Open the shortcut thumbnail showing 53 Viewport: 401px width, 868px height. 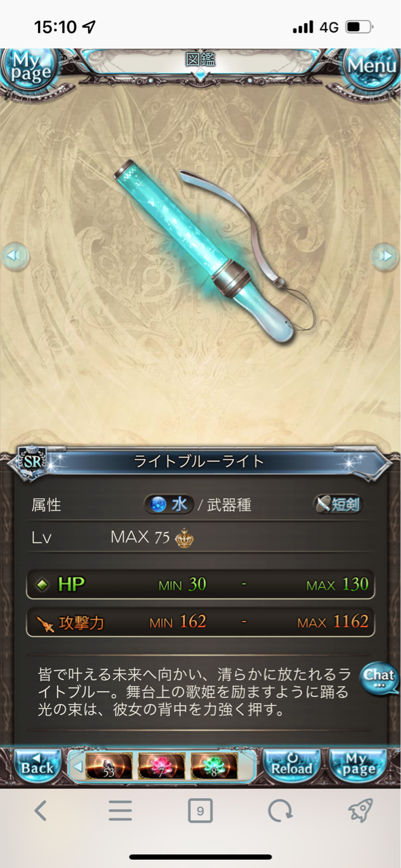coord(108,766)
